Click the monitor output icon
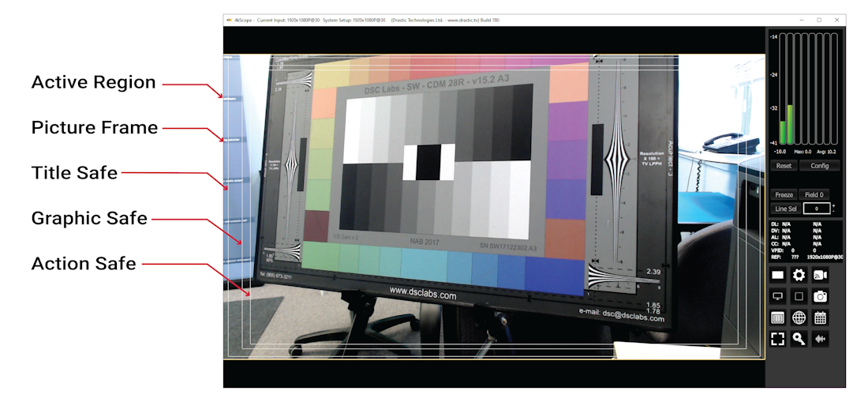Screen dimensions: 868x406 tap(778, 296)
